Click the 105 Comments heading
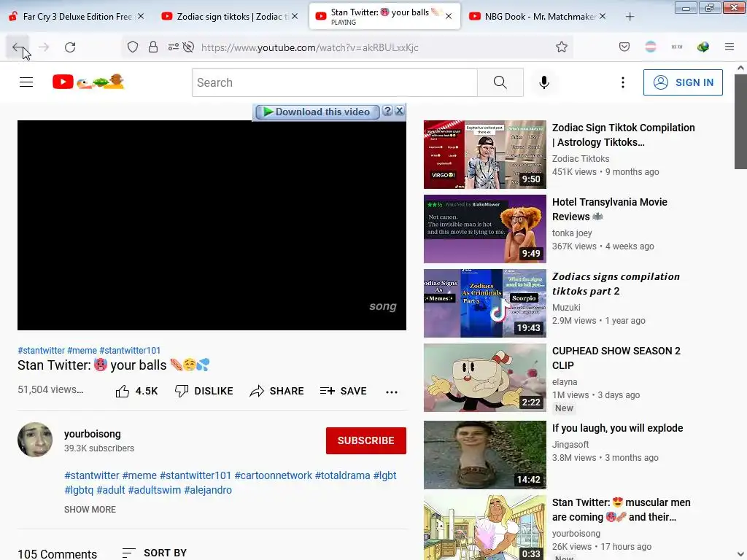Image resolution: width=747 pixels, height=560 pixels. (57, 554)
